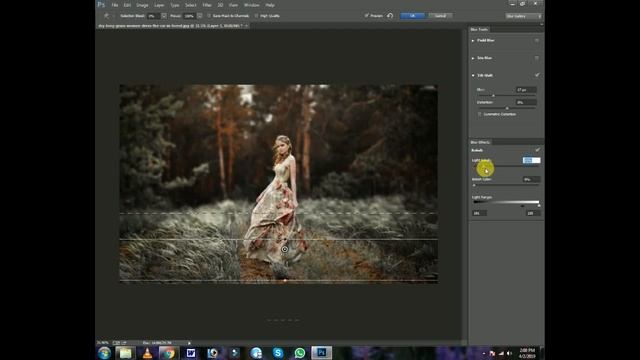Click the Photoshop Ps logo icon
This screenshot has height=360, width=640.
pyautogui.click(x=101, y=5)
